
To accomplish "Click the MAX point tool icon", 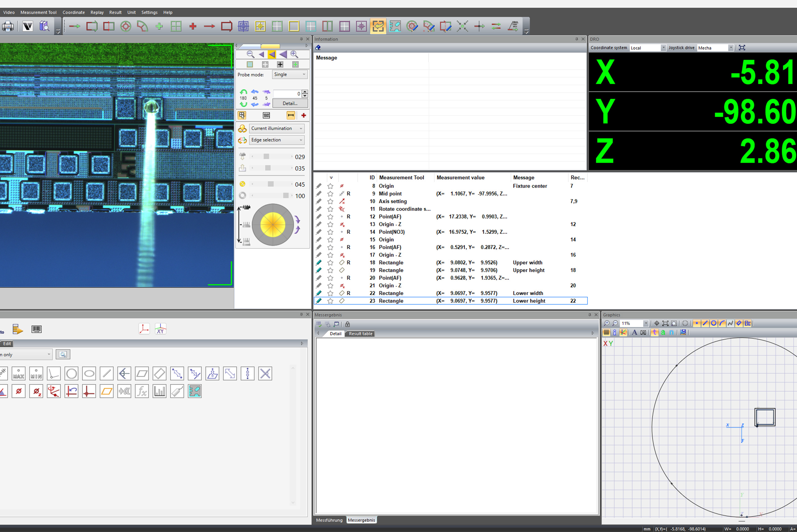I will tap(19, 374).
